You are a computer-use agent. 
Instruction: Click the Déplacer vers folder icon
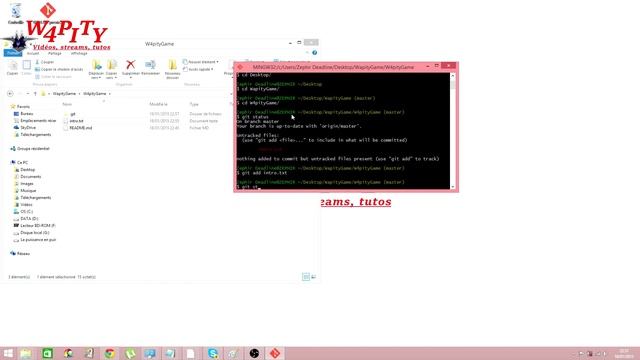click(97, 65)
